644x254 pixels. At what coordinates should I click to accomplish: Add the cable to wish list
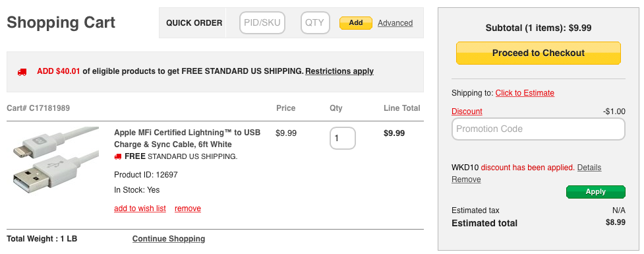point(140,208)
